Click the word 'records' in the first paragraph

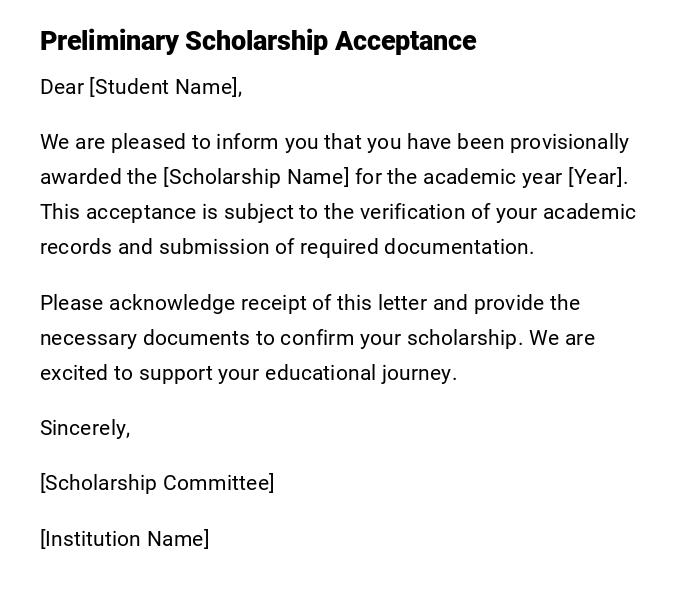(x=76, y=247)
